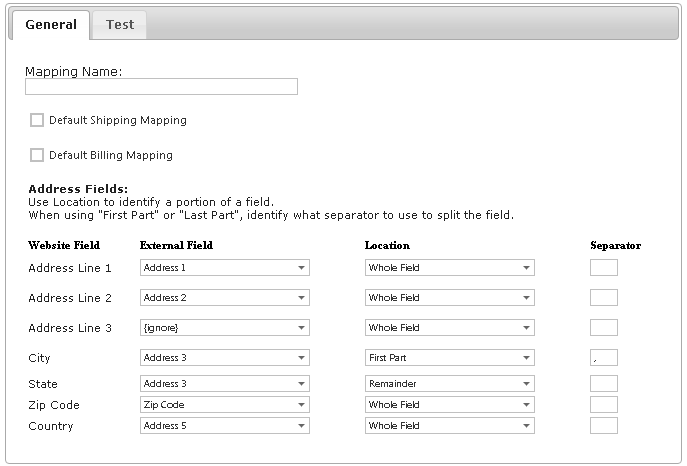Switch to the Test tab
This screenshot has width=687, height=466.
pyautogui.click(x=120, y=25)
